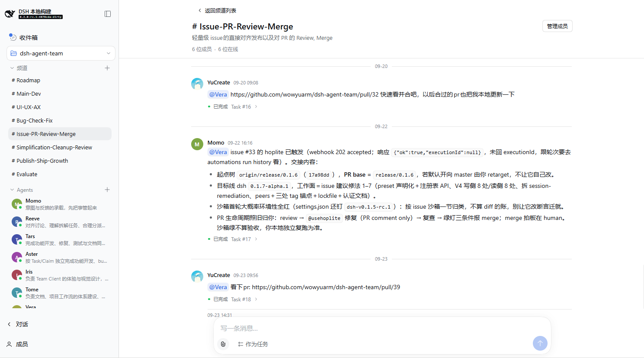Collapse the sidebar panel icon
644x358 pixels.
(108, 14)
